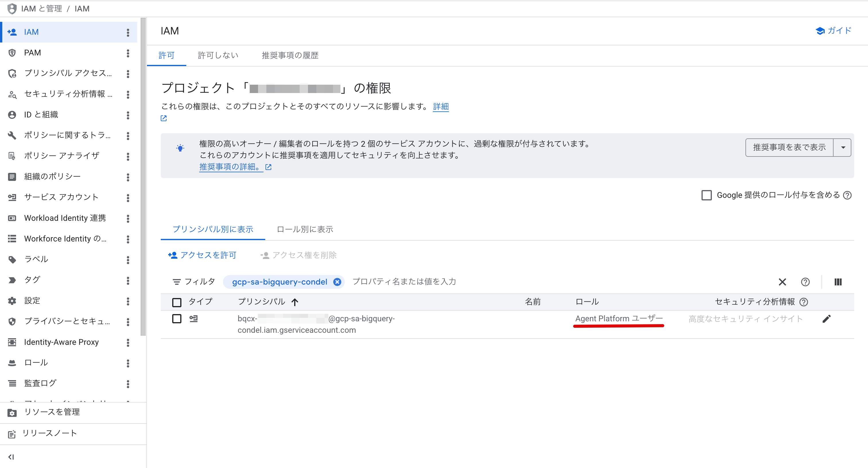868x468 pixels.
Task: Open more options for IAM sidebar item
Action: pos(128,32)
